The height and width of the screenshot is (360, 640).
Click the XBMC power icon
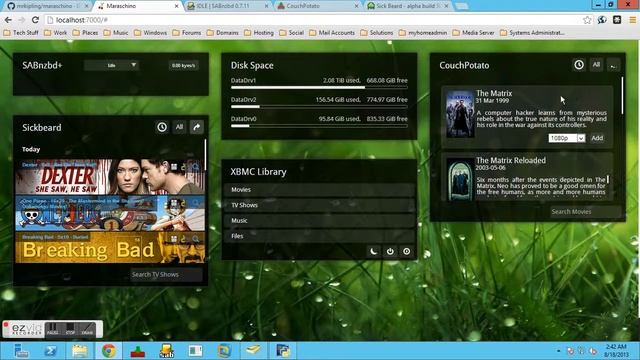tap(390, 251)
